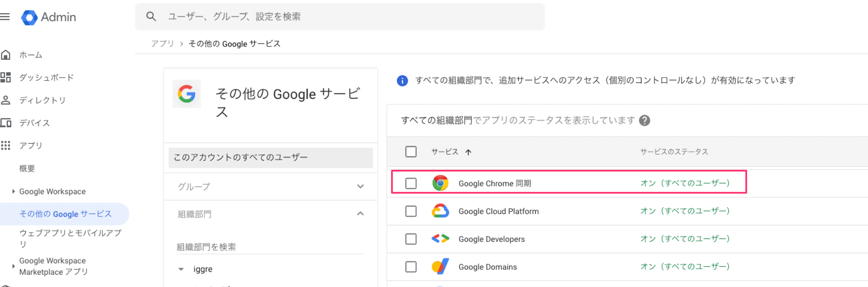868x287 pixels.
Task: Sort by サービス using arrow icon
Action: coord(468,152)
